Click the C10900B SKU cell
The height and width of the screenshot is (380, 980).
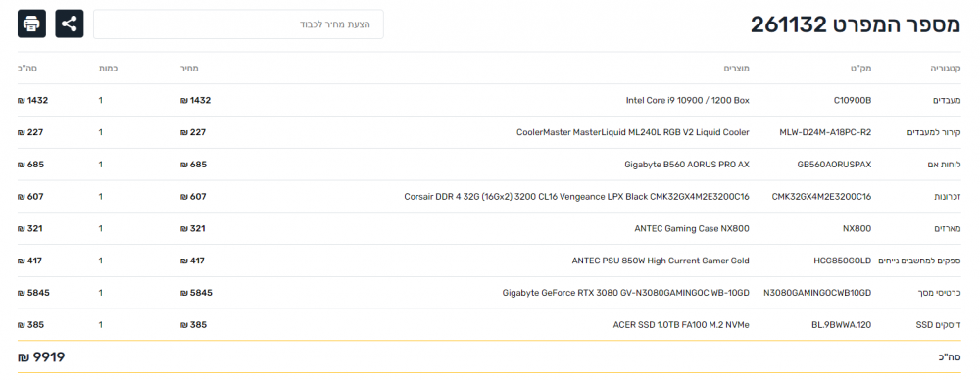pos(853,100)
